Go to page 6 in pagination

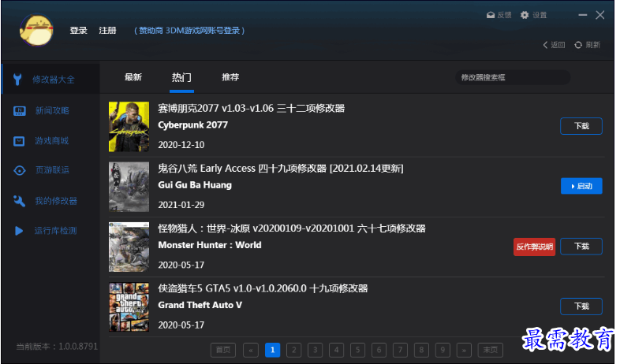379,350
